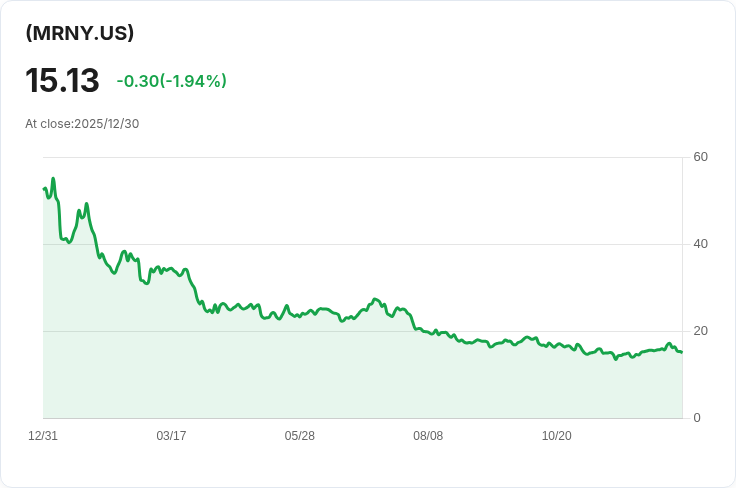Screen dimensions: 736x488
Task: Click the highest peak of the price line
Action: coord(53,178)
